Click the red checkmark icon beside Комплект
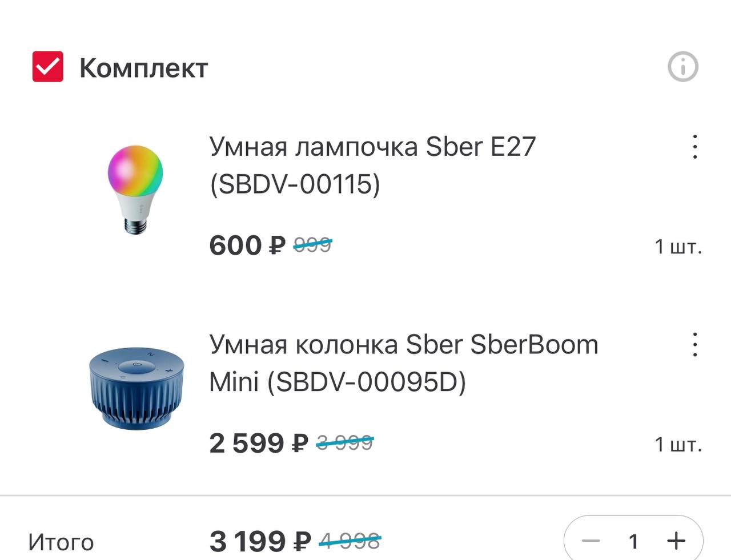Image resolution: width=731 pixels, height=560 pixels. 47,66
